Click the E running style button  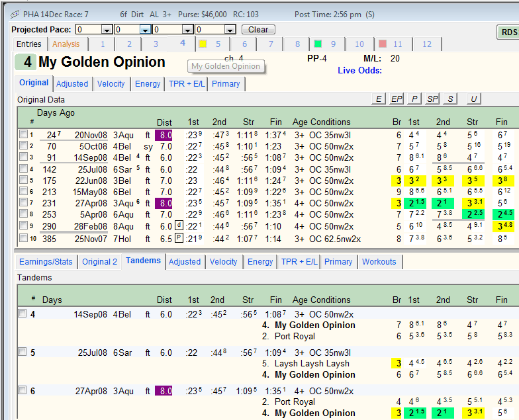point(379,99)
